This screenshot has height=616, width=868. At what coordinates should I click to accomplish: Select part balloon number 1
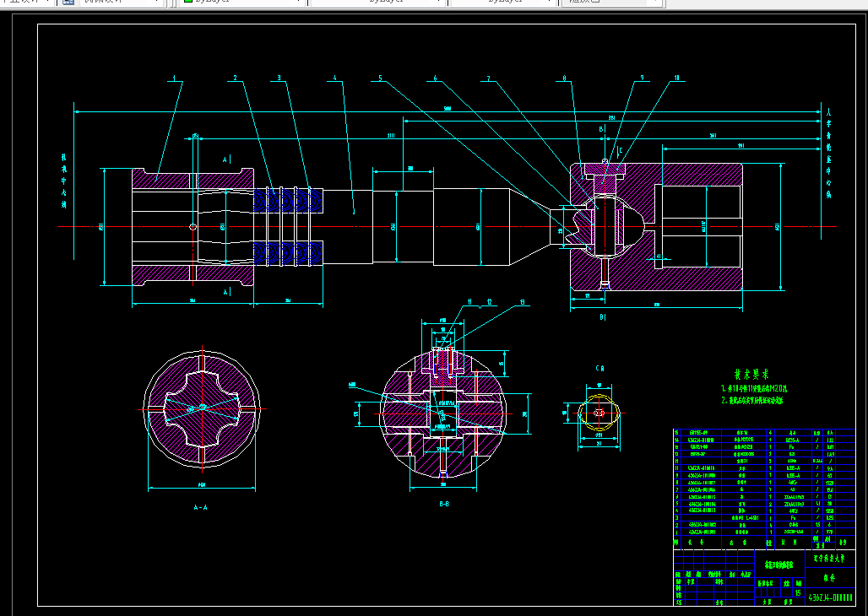click(x=175, y=78)
